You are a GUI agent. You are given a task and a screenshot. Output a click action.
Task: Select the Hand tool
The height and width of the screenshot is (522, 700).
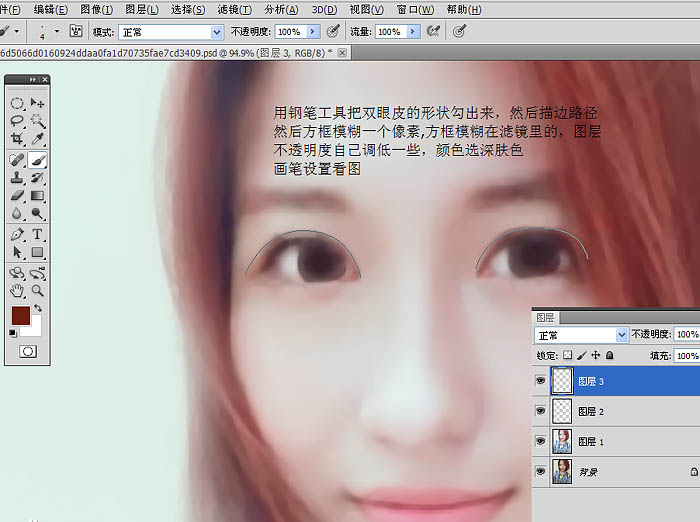(17, 291)
